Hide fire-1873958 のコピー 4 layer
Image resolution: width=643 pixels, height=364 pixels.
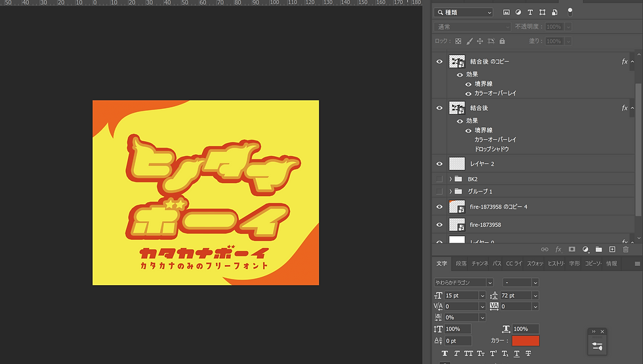(439, 207)
